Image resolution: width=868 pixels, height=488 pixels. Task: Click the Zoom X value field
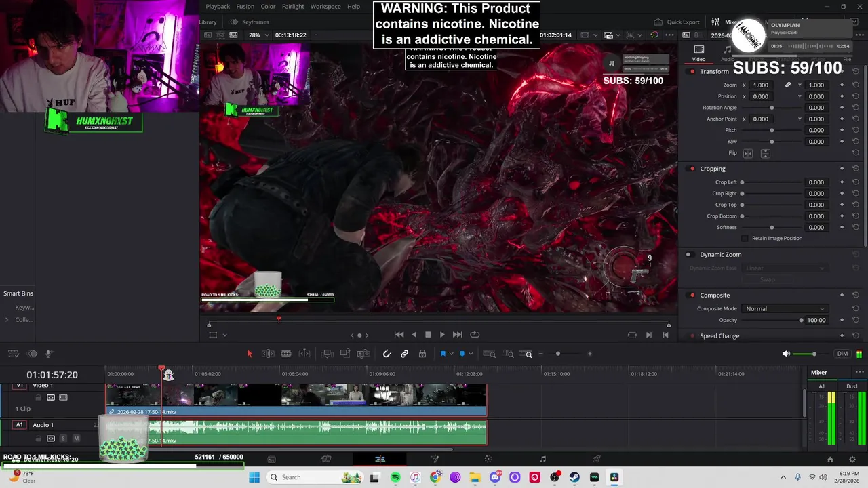(761, 85)
